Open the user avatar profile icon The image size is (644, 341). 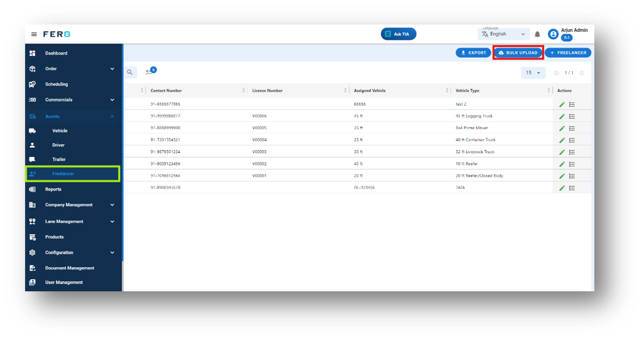tap(553, 34)
